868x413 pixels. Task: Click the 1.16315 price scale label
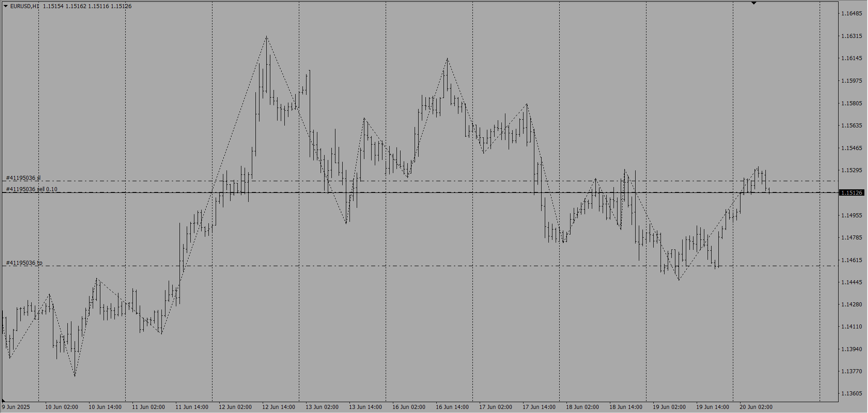(x=851, y=36)
